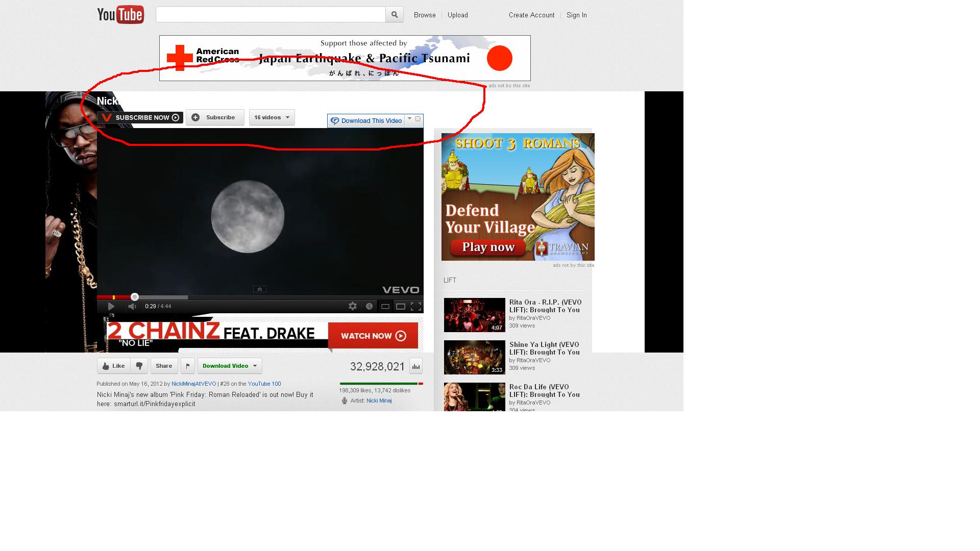Open the YouTube 100 link
Screen dimensions: 980x551
coord(264,384)
